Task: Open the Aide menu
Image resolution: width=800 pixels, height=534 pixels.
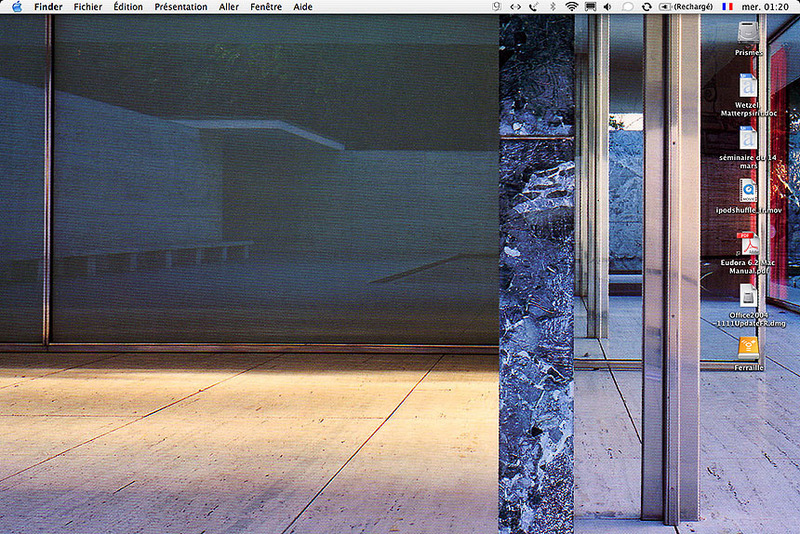Action: [x=302, y=7]
